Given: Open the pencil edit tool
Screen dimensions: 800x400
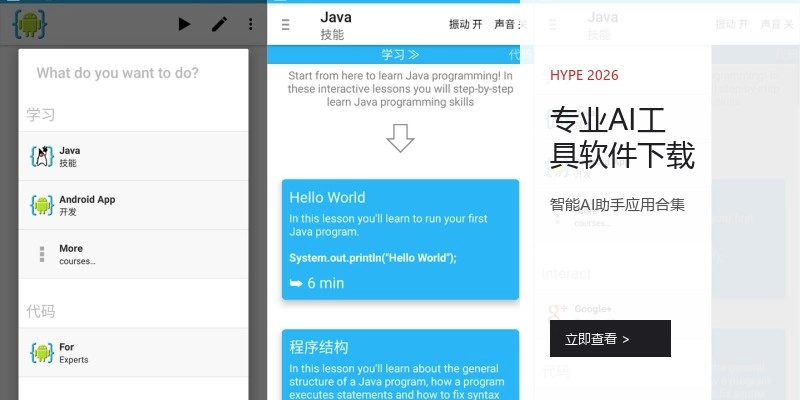Looking at the screenshot, I should coord(219,24).
